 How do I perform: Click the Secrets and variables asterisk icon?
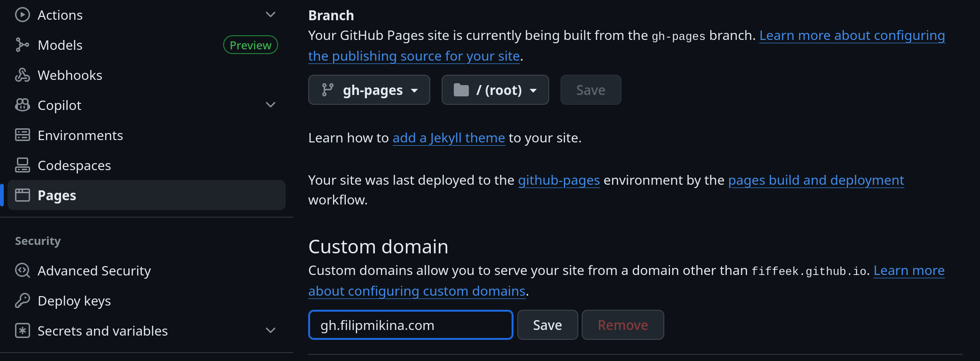(23, 331)
